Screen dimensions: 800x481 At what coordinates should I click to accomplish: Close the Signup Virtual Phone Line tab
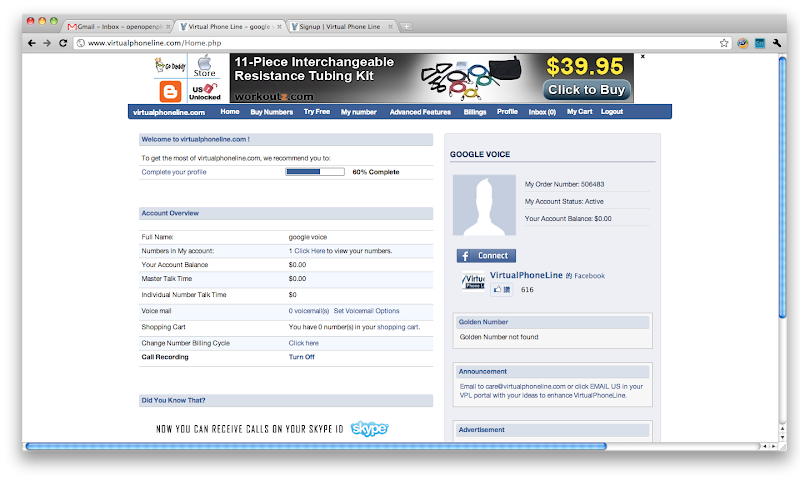click(390, 27)
